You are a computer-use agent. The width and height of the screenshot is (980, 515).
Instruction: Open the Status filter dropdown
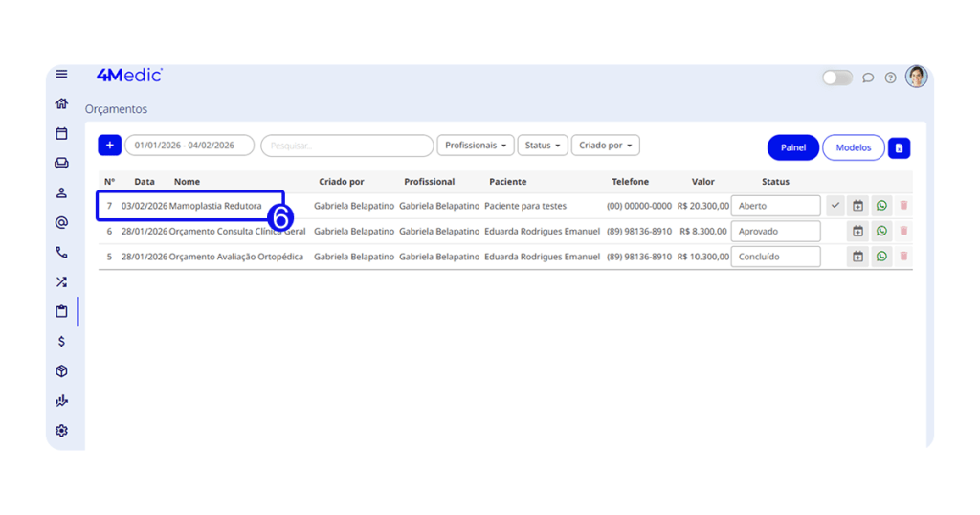point(543,146)
